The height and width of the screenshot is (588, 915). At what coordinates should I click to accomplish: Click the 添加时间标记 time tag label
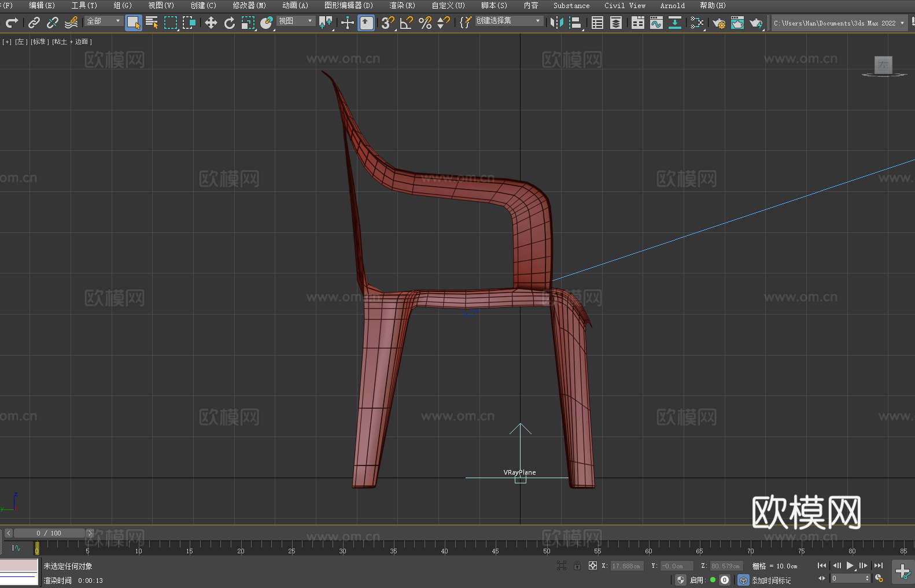(x=771, y=580)
